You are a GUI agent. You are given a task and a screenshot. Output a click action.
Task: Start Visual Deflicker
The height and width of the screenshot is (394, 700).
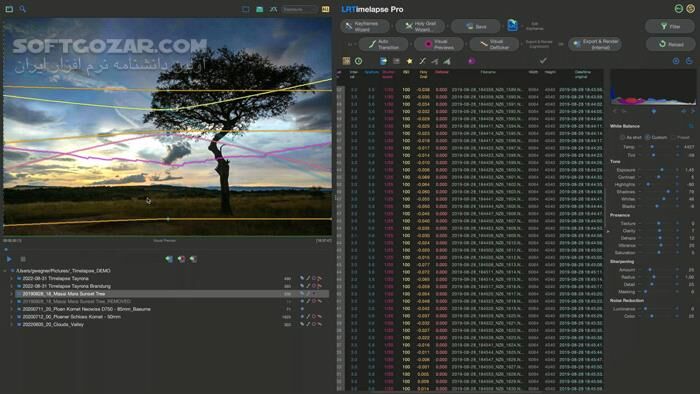tap(494, 44)
